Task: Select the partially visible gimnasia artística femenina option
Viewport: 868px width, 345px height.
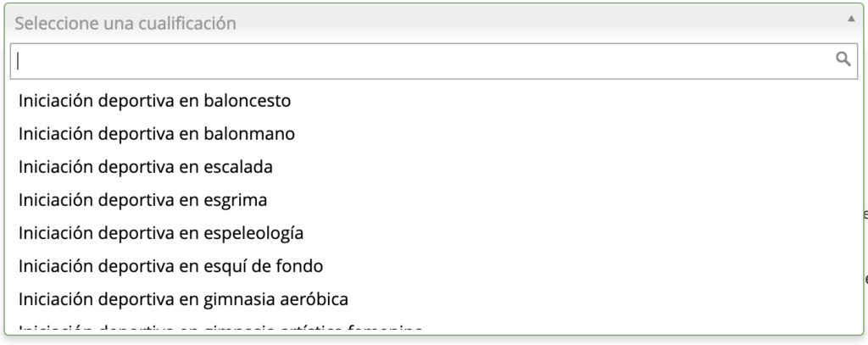Action: click(220, 327)
